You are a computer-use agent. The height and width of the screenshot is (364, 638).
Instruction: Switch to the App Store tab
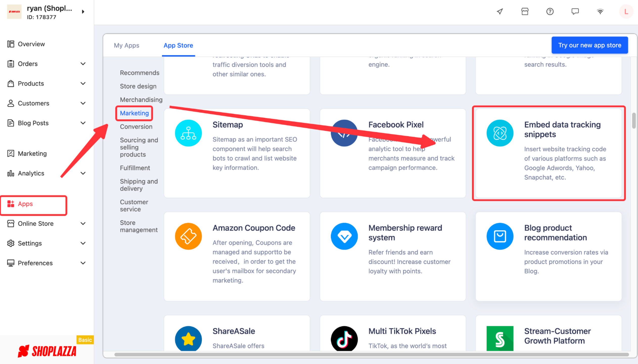[x=178, y=45]
